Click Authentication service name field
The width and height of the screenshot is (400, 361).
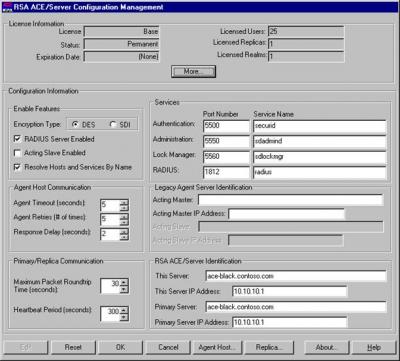click(319, 126)
